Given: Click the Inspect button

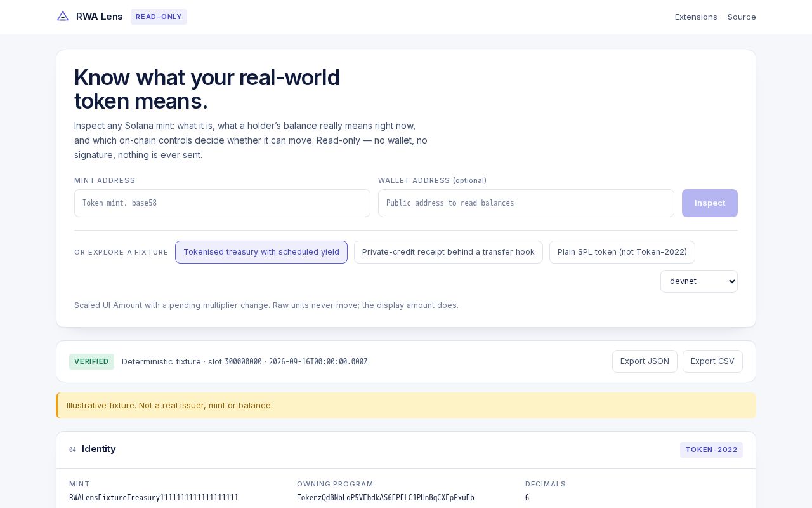Looking at the screenshot, I should pos(710,203).
